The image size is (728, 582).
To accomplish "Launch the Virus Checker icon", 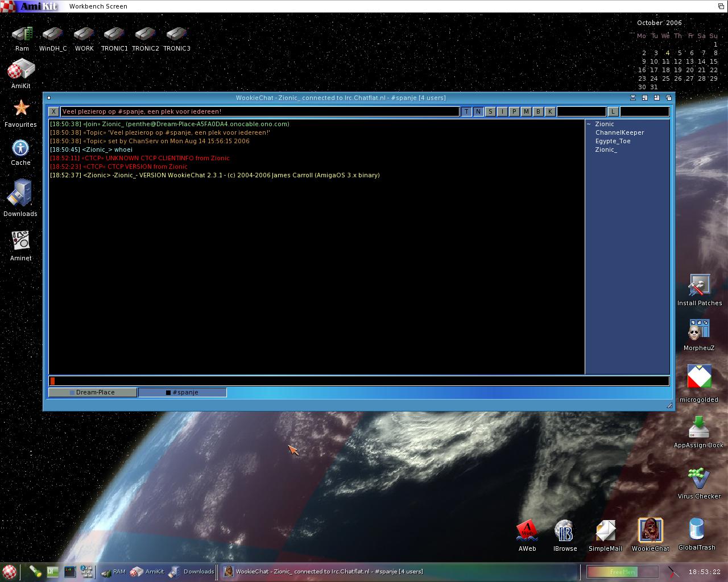I will click(699, 483).
